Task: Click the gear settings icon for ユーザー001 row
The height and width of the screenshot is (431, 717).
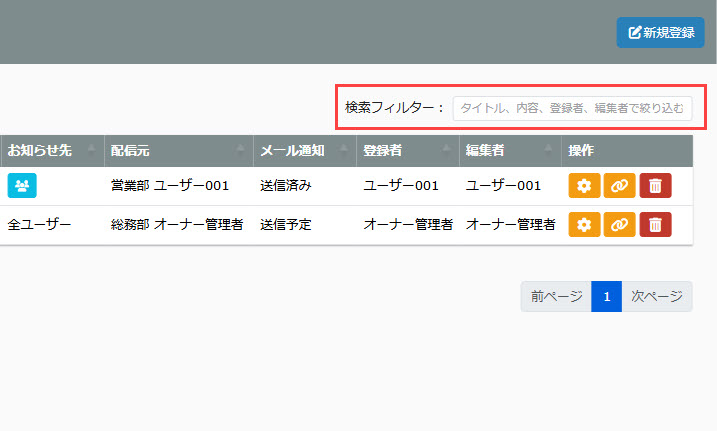Action: [x=584, y=186]
